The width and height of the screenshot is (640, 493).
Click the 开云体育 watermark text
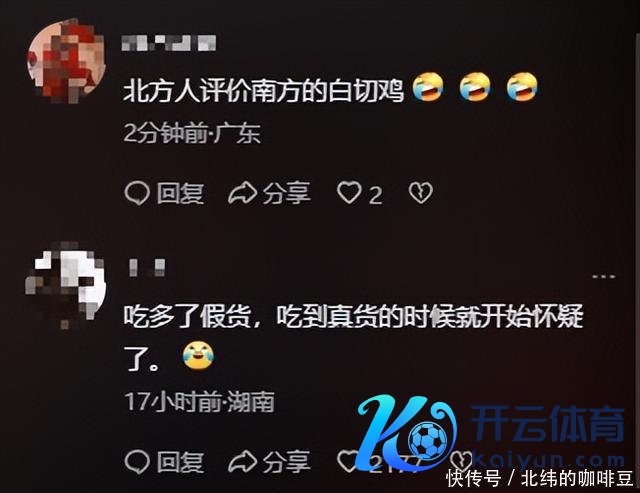(x=548, y=424)
